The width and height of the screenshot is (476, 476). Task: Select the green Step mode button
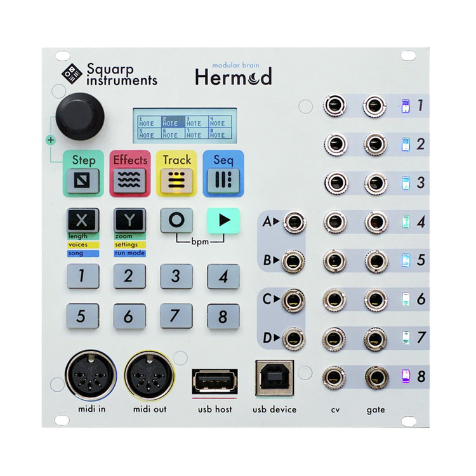[83, 181]
